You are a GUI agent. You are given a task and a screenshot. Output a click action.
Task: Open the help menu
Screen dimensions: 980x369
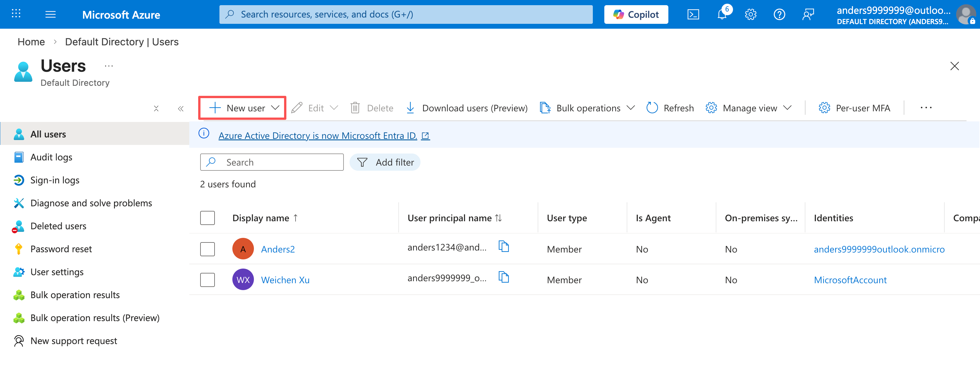779,14
